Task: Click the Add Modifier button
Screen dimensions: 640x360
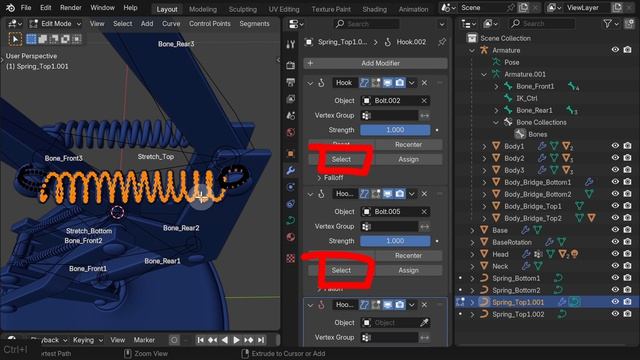Action: 376,63
